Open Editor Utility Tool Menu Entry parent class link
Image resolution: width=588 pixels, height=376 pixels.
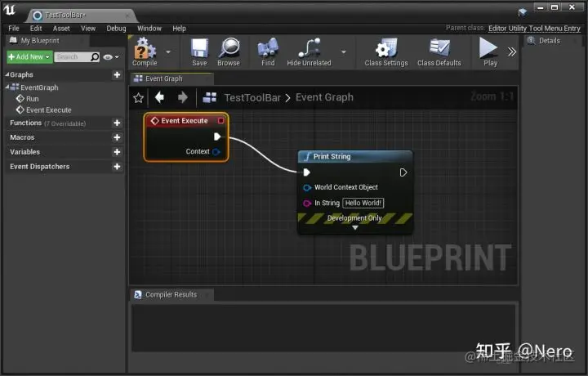click(x=534, y=28)
